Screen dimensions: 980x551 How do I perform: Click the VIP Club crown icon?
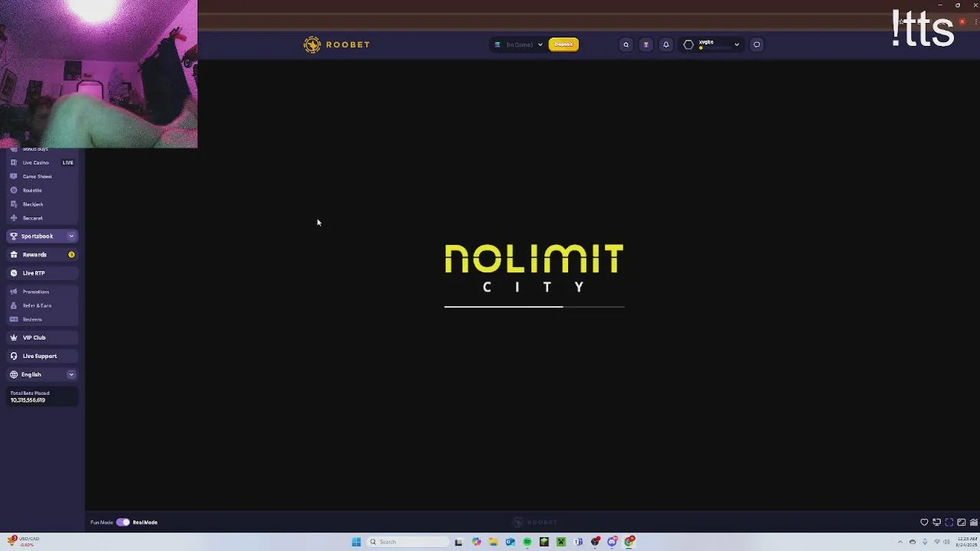pos(14,337)
